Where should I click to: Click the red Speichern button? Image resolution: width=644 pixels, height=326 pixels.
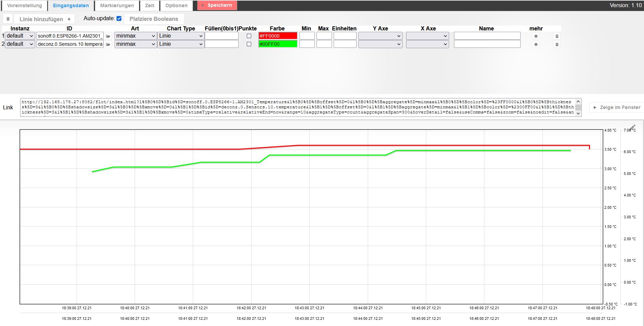coord(217,5)
